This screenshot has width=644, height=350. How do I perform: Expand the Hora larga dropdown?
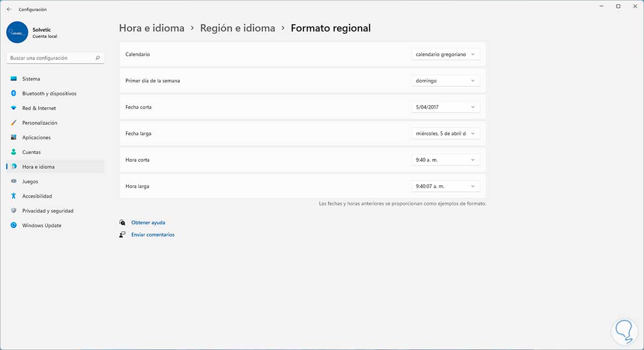pos(445,186)
